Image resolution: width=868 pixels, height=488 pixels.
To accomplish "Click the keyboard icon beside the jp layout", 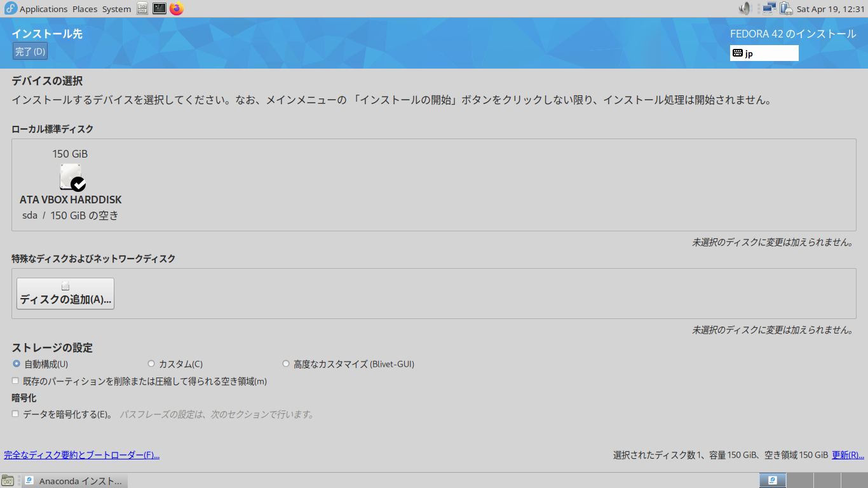I will 738,53.
